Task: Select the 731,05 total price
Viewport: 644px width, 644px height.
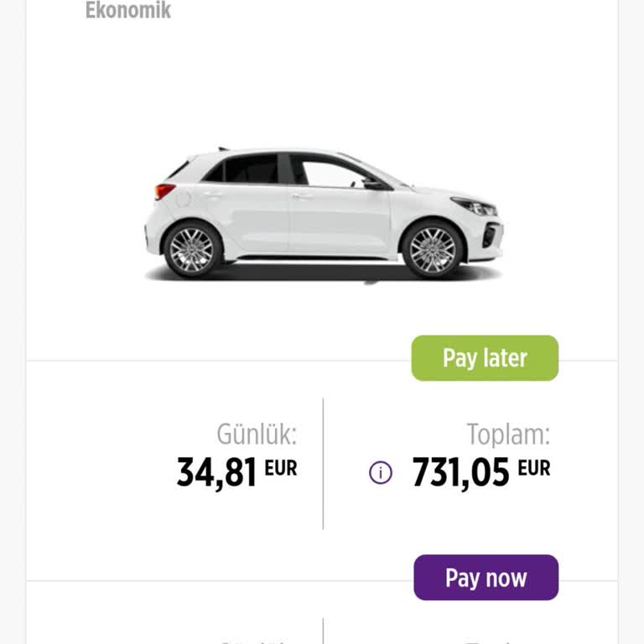Action: (460, 473)
